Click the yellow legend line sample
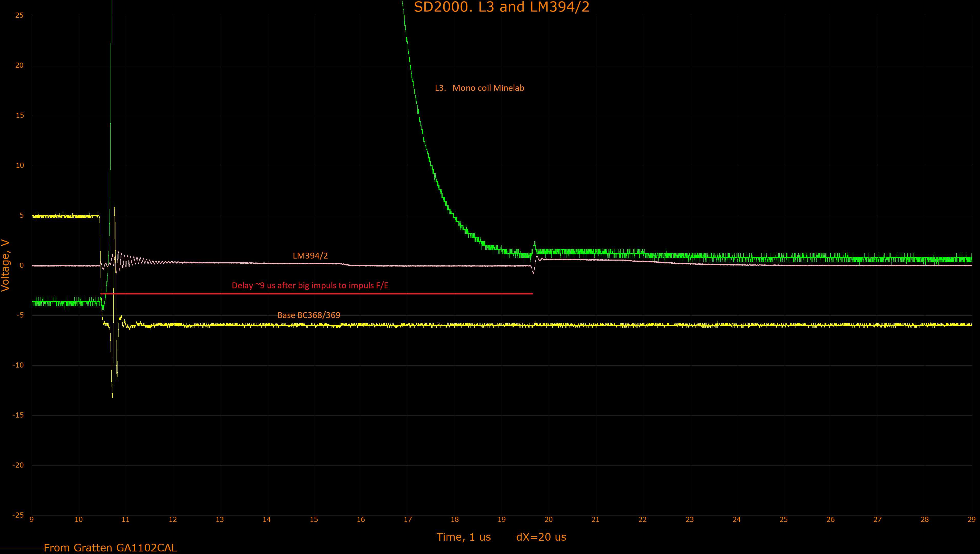The width and height of the screenshot is (980, 554). 22,548
